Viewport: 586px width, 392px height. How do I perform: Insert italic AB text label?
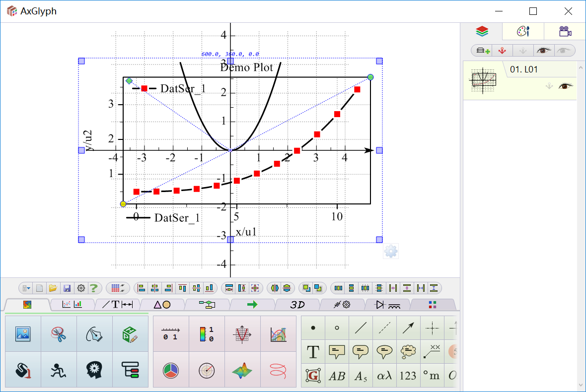coord(337,376)
